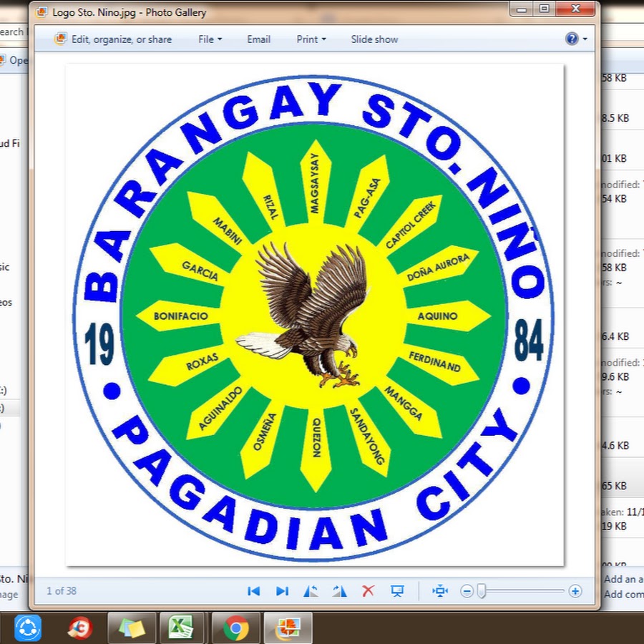Click Slide show in the toolbar

point(374,39)
